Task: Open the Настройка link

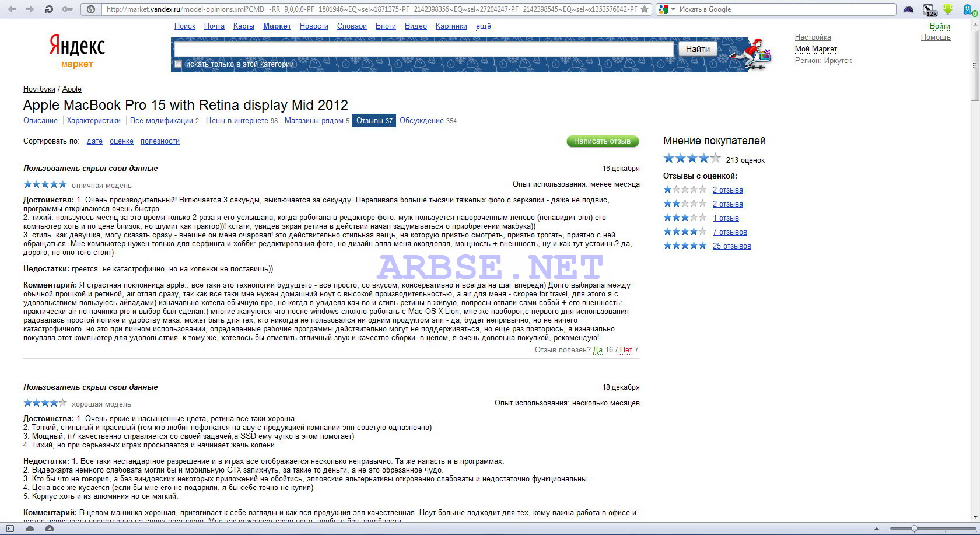Action: point(813,37)
